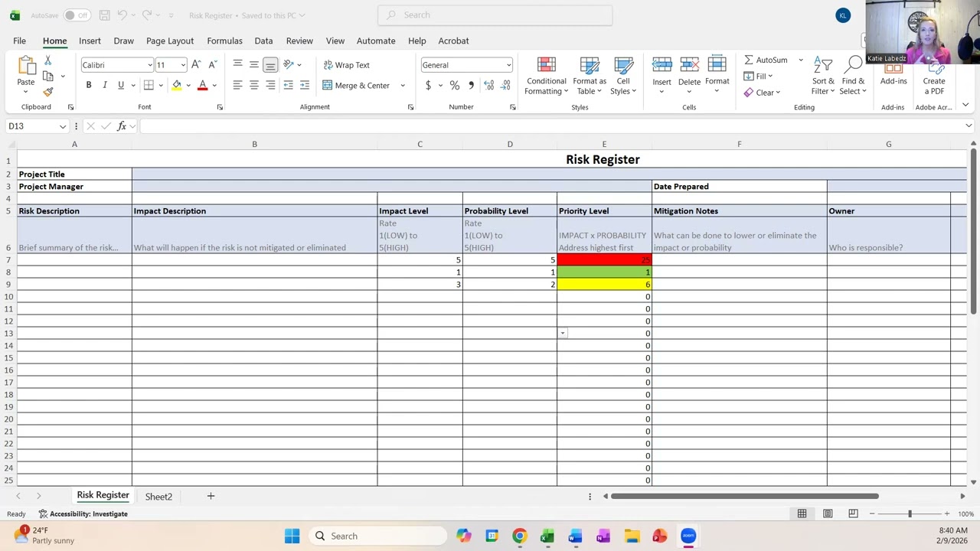Click Accessibility: Investigate in status bar
The height and width of the screenshot is (551, 980).
point(83,514)
